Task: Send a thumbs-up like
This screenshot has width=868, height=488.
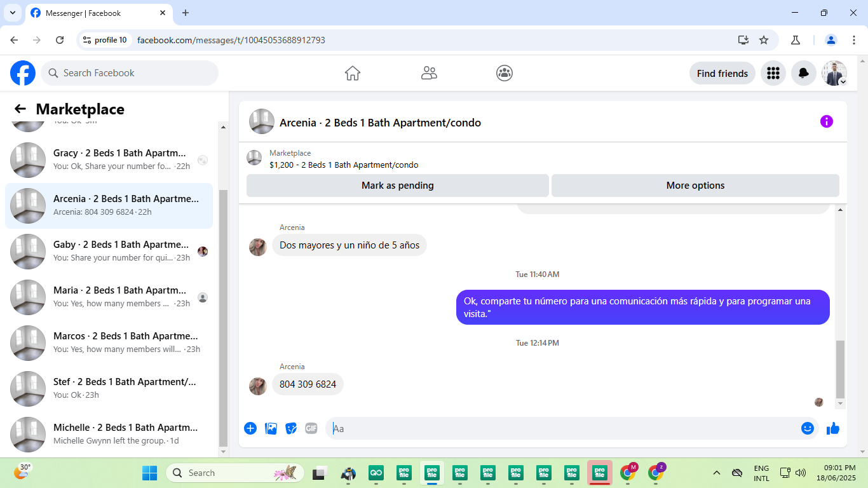Action: [x=833, y=428]
